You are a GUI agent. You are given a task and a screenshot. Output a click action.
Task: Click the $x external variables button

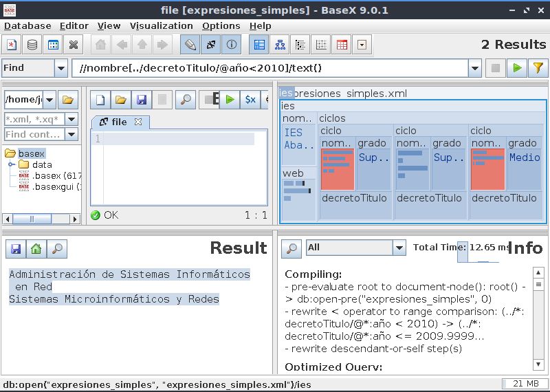click(x=250, y=100)
